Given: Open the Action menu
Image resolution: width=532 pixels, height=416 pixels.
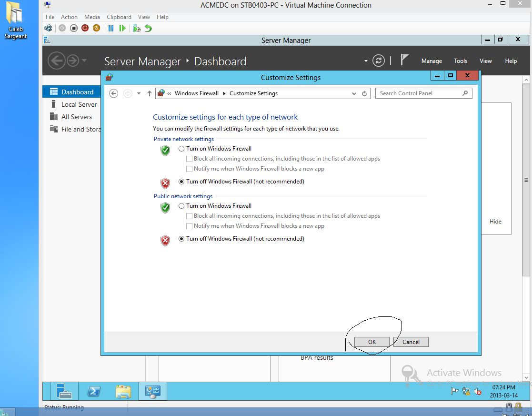Looking at the screenshot, I should point(69,17).
